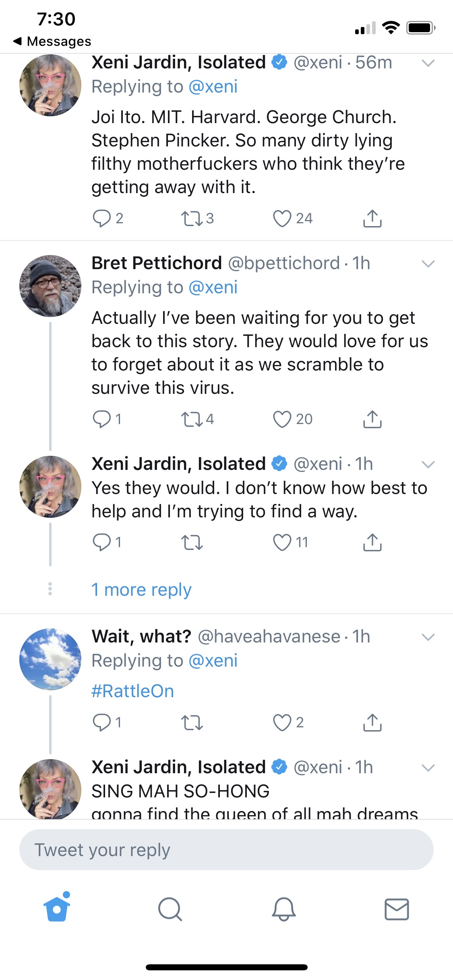Retweet the #RattleOn tweet

192,723
